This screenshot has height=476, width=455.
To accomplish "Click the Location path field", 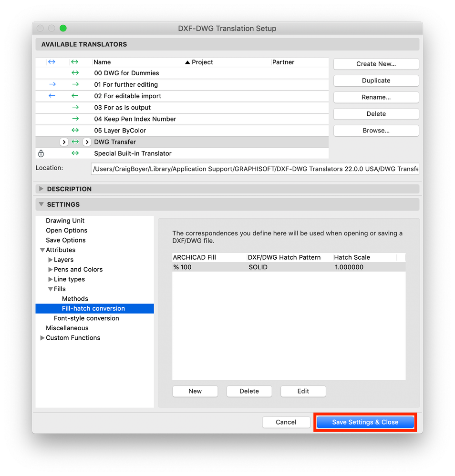I will click(255, 169).
